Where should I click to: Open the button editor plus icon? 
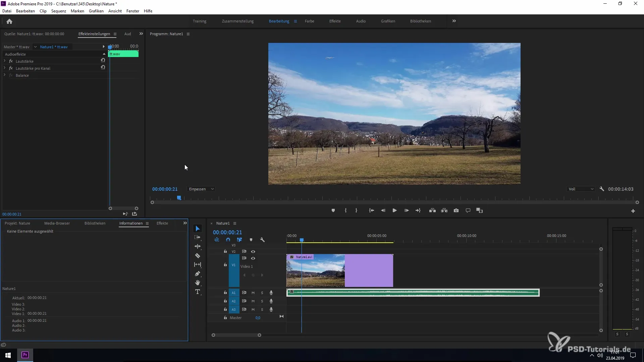point(633,211)
